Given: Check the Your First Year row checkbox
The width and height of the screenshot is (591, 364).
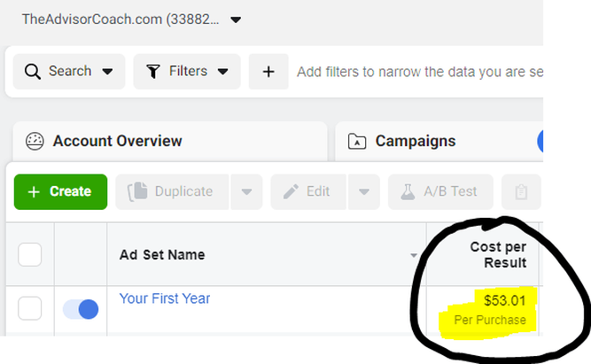Looking at the screenshot, I should tap(30, 308).
